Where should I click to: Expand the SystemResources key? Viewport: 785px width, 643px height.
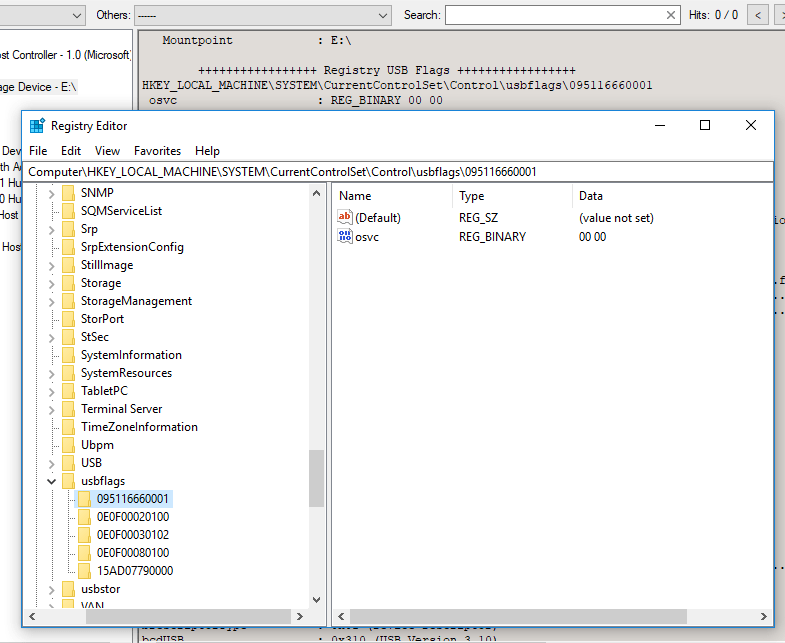tap(52, 374)
